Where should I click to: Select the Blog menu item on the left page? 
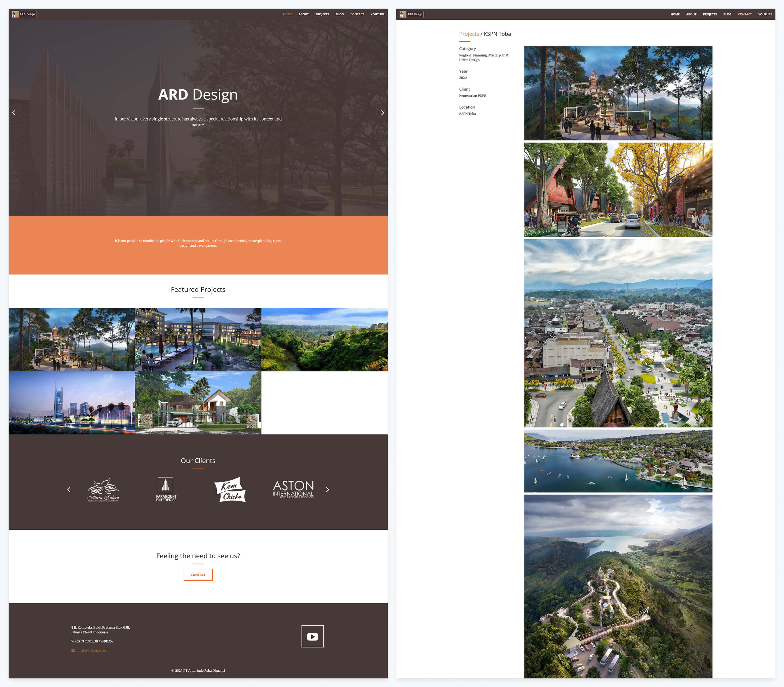[x=340, y=14]
